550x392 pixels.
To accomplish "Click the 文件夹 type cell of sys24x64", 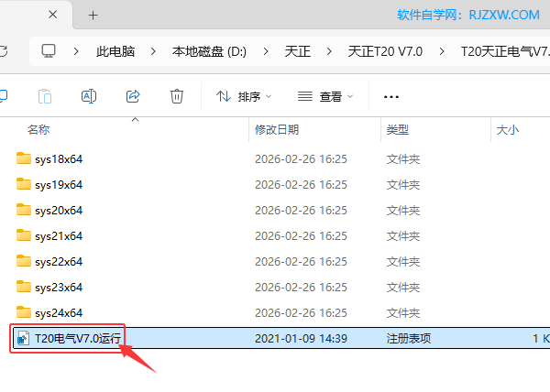I will pos(403,313).
